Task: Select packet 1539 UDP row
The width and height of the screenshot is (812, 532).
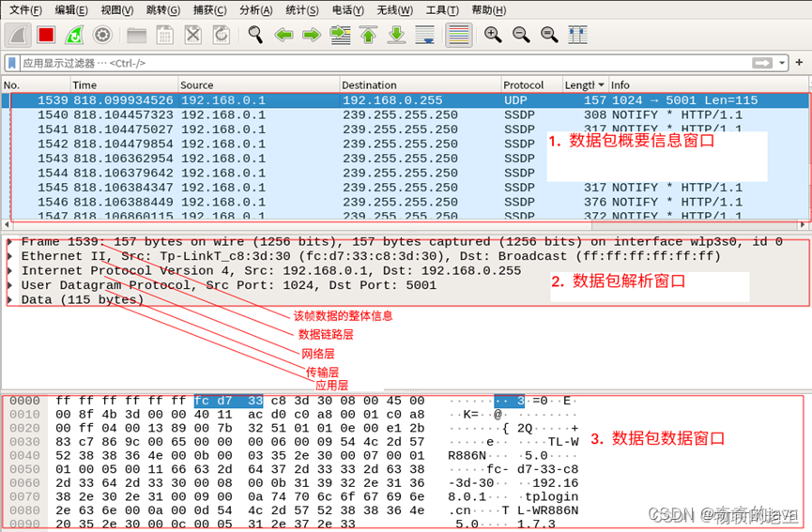Action: [x=405, y=100]
